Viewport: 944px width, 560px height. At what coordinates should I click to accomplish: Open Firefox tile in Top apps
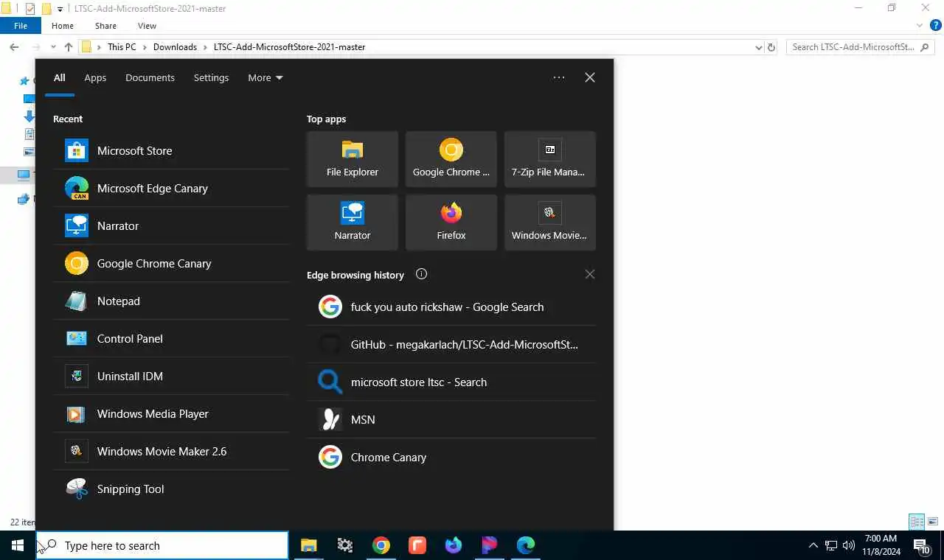click(451, 223)
